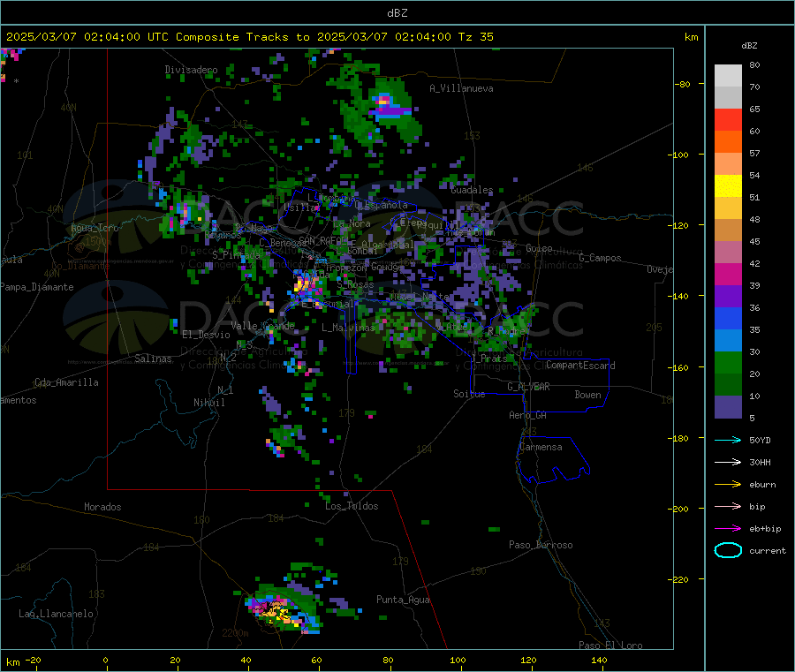Click the Agua_Toro map label
This screenshot has width=795, height=672.
pyautogui.click(x=95, y=228)
